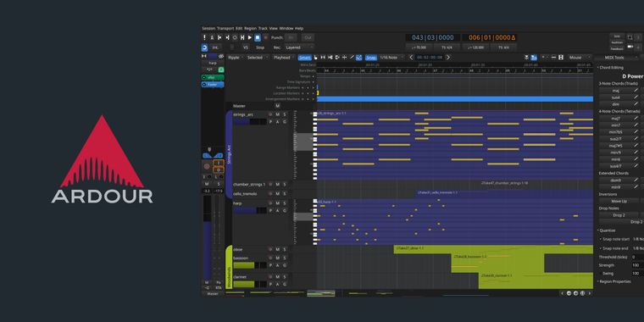This screenshot has height=322, width=644.
Task: Open the Ripple edit mode dropdown
Action: 235,58
